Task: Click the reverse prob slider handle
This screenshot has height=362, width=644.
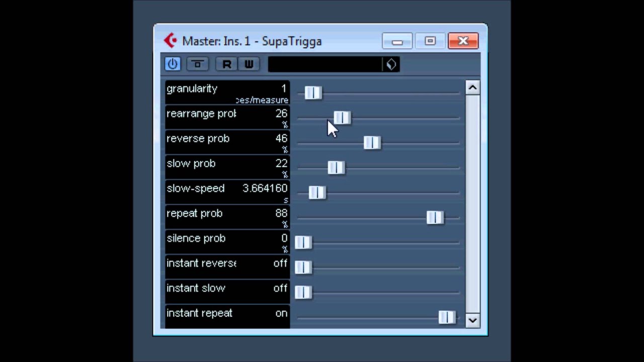Action: point(372,143)
